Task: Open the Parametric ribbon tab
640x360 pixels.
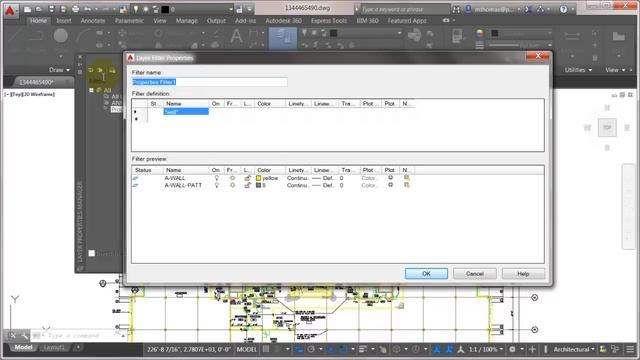Action: (129, 20)
